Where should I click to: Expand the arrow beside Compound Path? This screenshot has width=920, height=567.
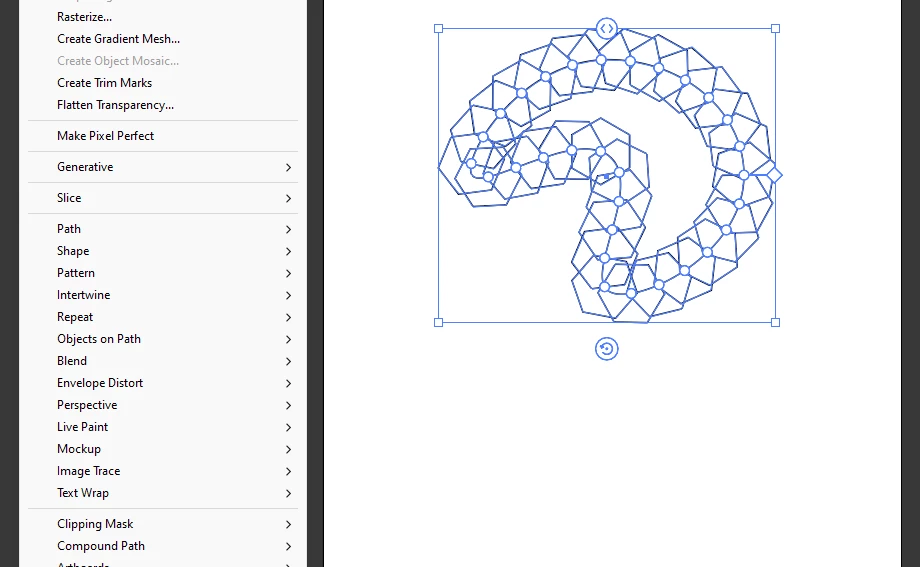click(x=288, y=546)
